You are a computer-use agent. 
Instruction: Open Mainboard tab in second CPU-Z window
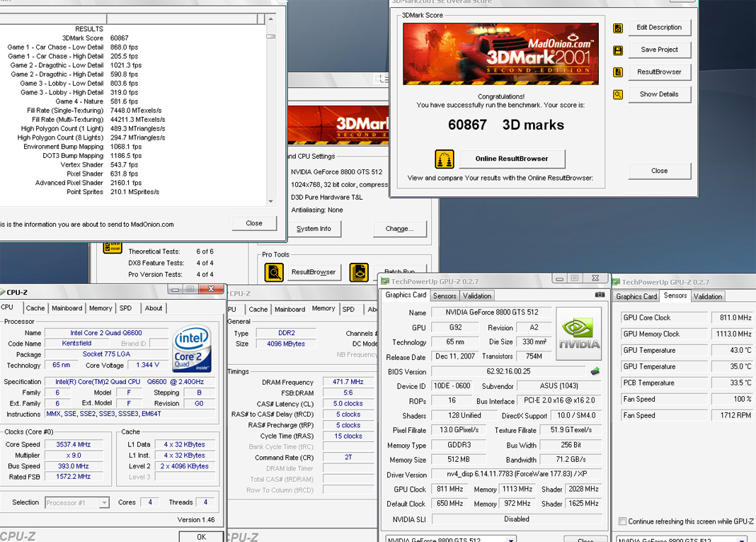click(290, 310)
